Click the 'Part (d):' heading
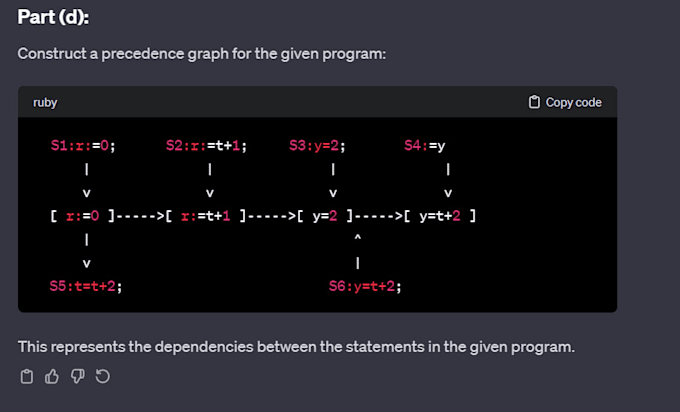 click(53, 17)
